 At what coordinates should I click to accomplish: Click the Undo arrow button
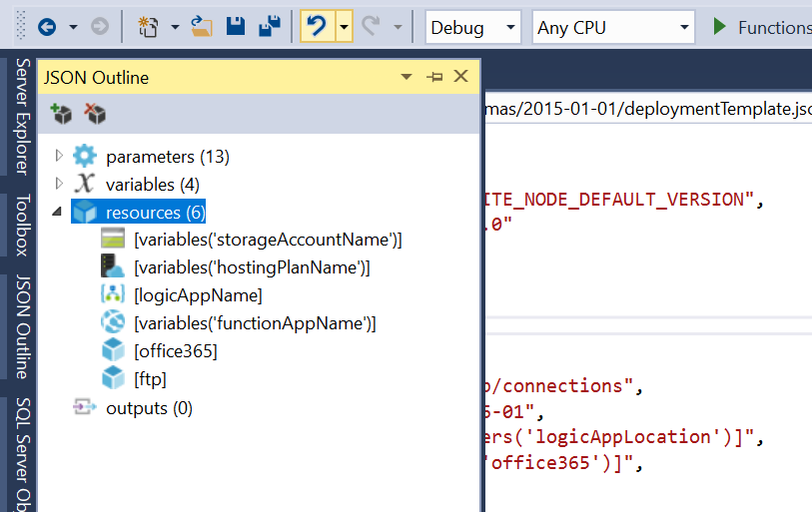317,27
